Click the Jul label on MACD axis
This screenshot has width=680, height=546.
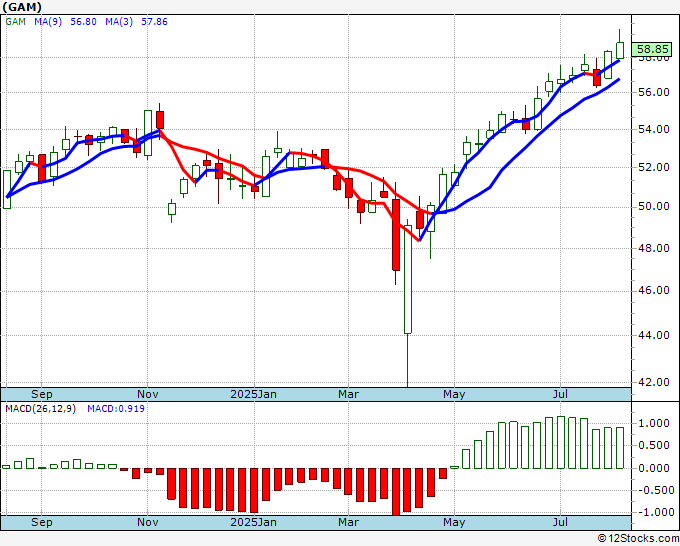pos(560,522)
